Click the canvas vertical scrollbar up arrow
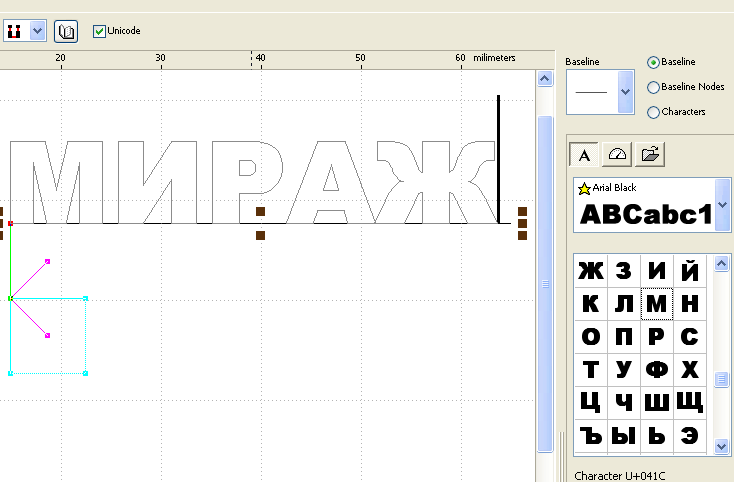 [545, 78]
